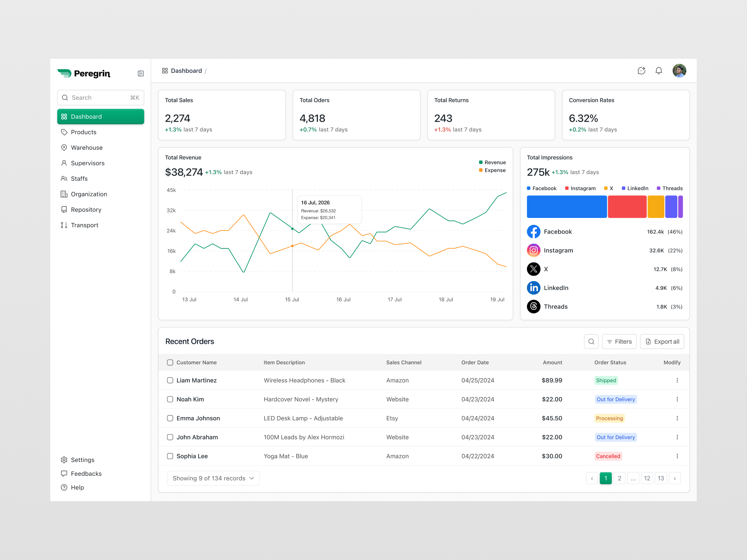
Task: Go to page 2 of records
Action: (x=620, y=478)
